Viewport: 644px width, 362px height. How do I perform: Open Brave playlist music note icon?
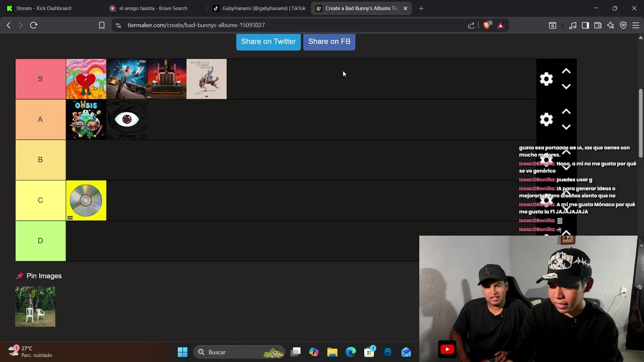(x=573, y=25)
